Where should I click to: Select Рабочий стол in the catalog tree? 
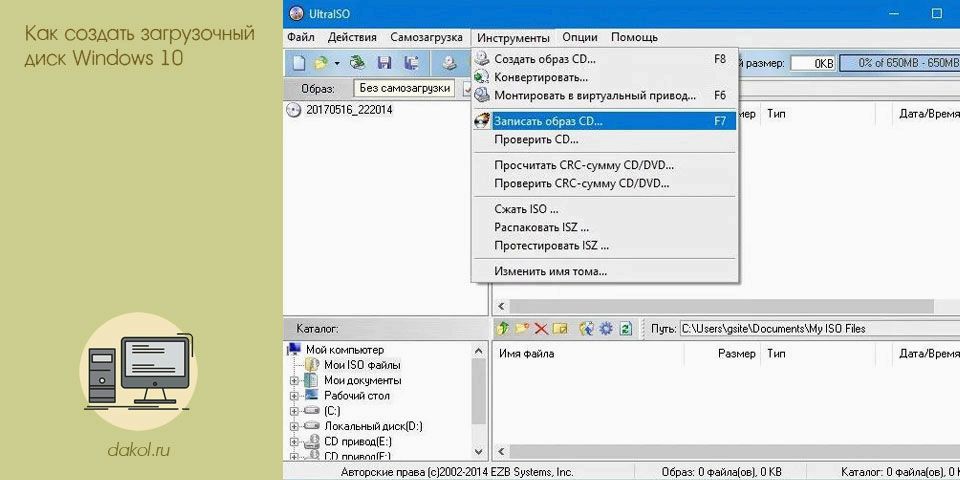(x=356, y=396)
